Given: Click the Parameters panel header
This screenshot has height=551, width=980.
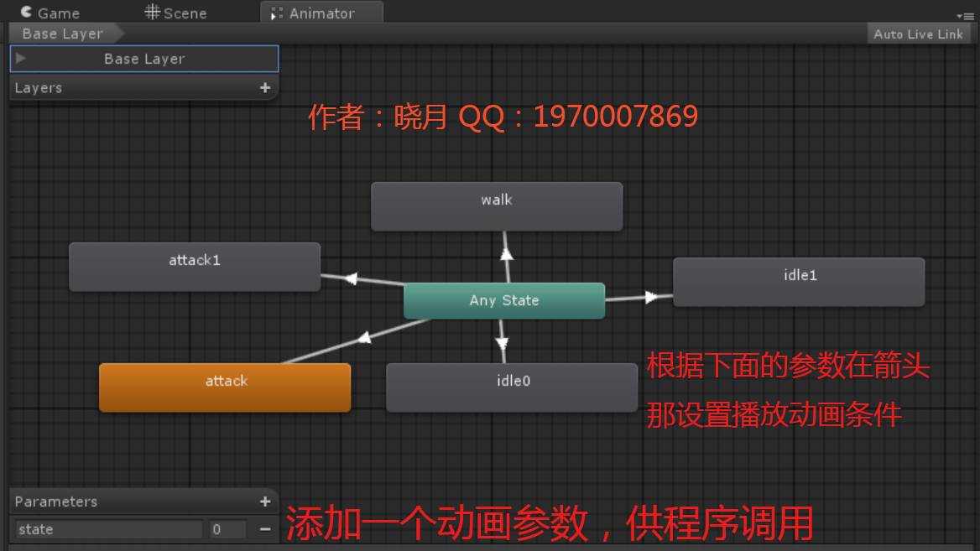Looking at the screenshot, I should (144, 502).
